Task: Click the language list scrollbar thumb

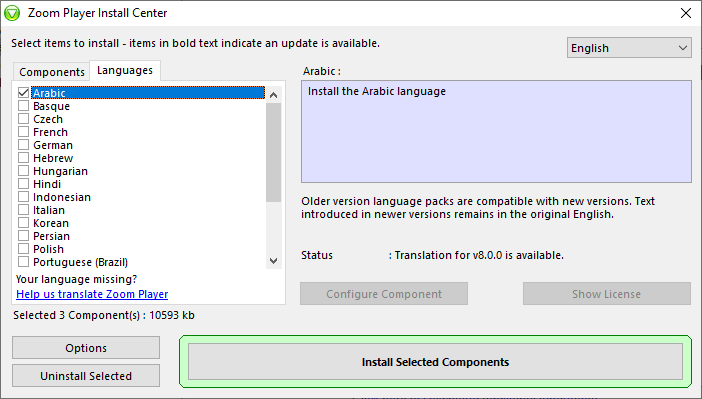Action: tap(274, 152)
